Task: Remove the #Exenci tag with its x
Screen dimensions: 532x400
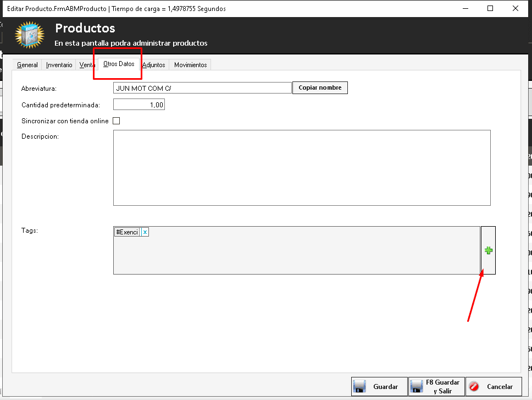Action: [x=145, y=232]
